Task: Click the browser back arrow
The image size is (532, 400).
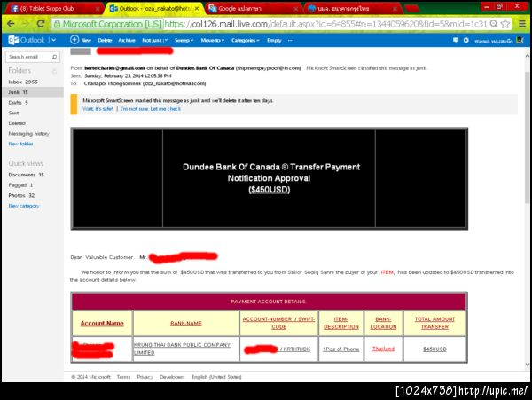Action: (11, 24)
